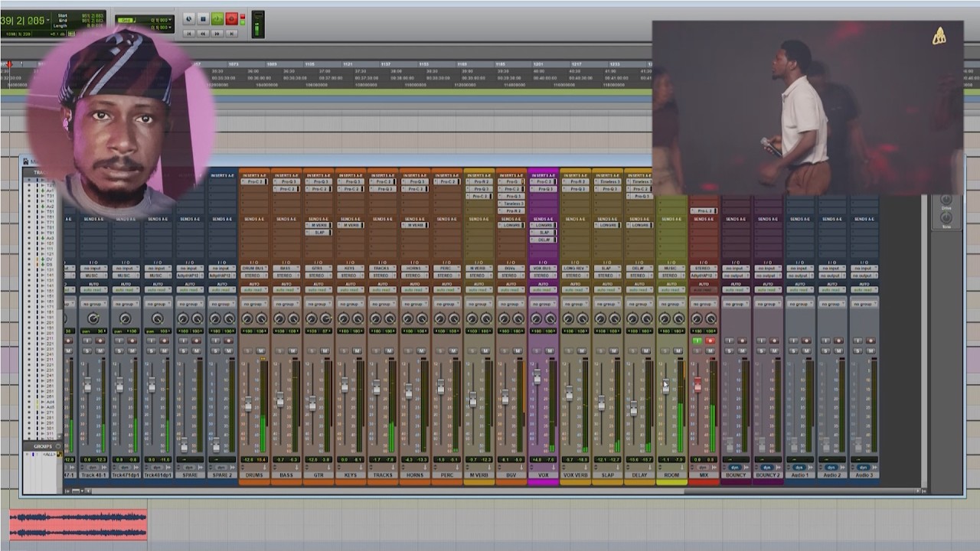The image size is (980, 551).
Task: Click the dyn button on MIX track
Action: 704,467
